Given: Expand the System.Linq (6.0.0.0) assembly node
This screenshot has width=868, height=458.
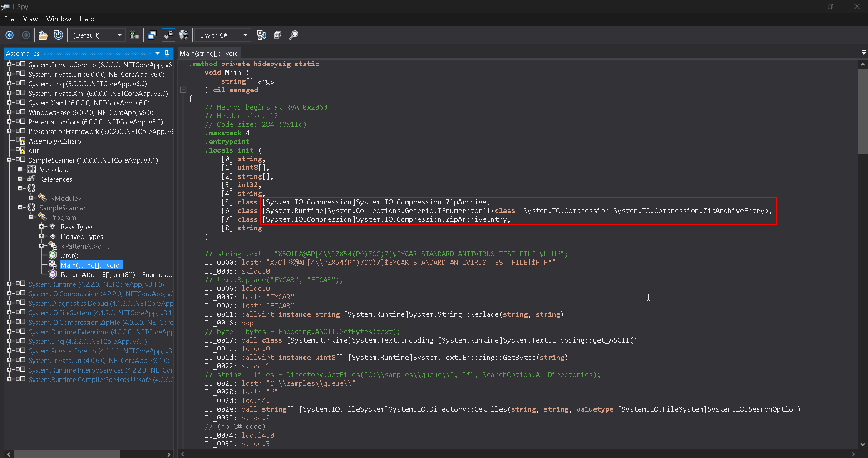Looking at the screenshot, I should point(9,84).
